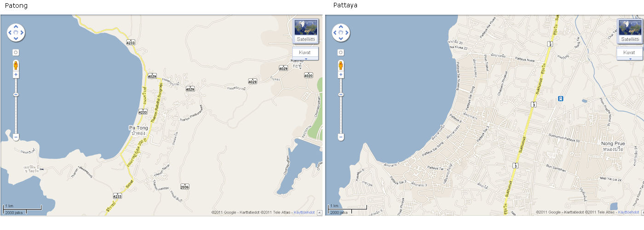Pan the Pattaya map upward
This screenshot has height=230, width=644.
pyautogui.click(x=341, y=27)
